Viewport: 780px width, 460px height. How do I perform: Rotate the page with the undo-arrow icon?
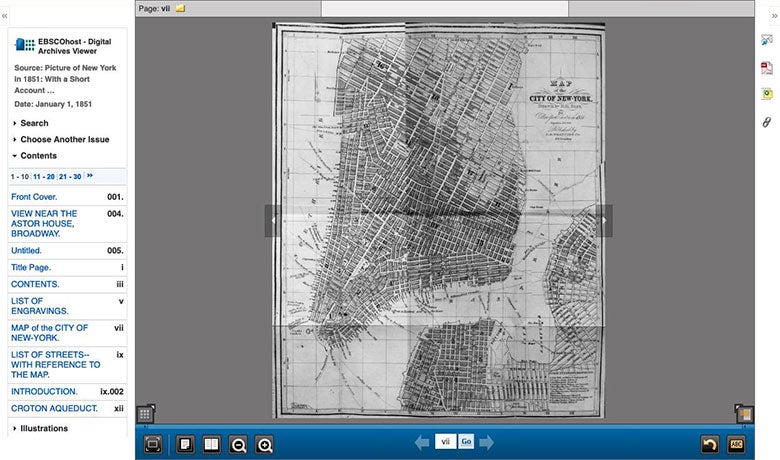[x=710, y=444]
